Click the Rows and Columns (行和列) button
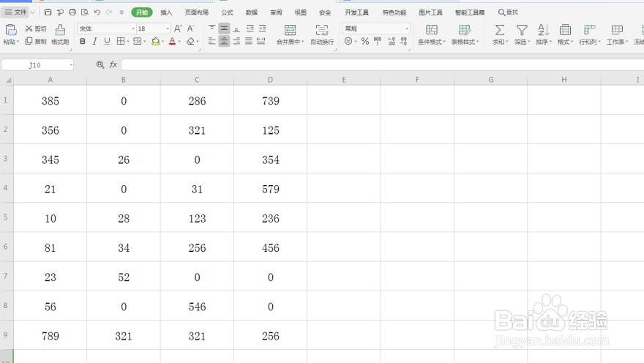The image size is (644, 363). click(590, 34)
